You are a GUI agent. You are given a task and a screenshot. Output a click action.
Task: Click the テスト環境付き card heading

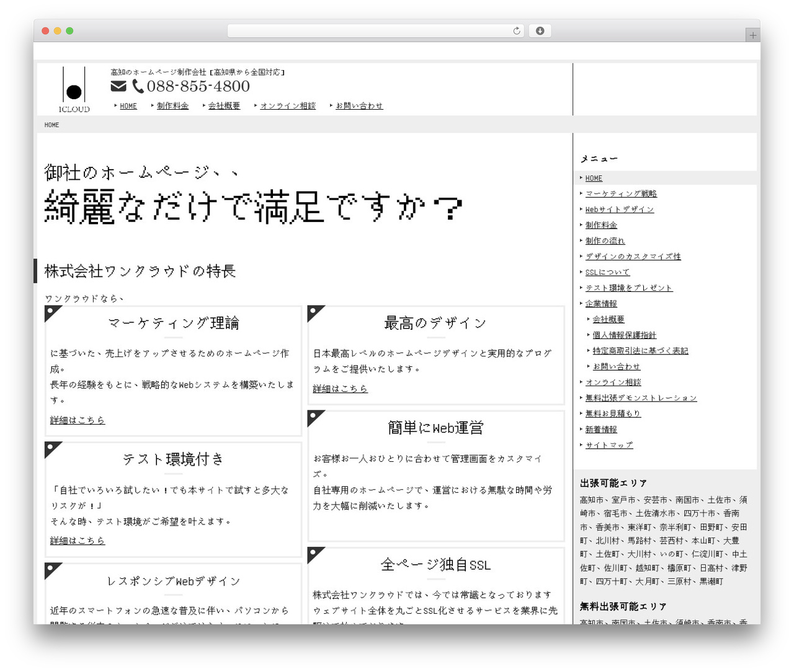(x=173, y=459)
